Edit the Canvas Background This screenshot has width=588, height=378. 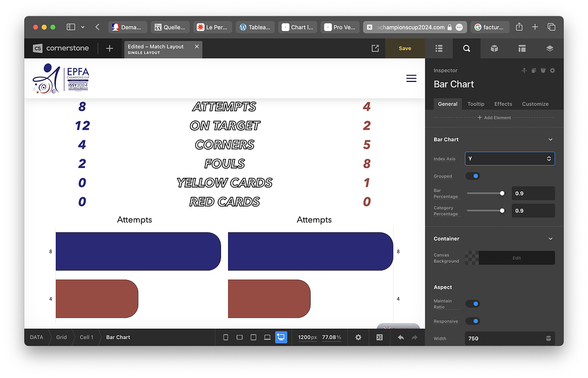coord(516,258)
